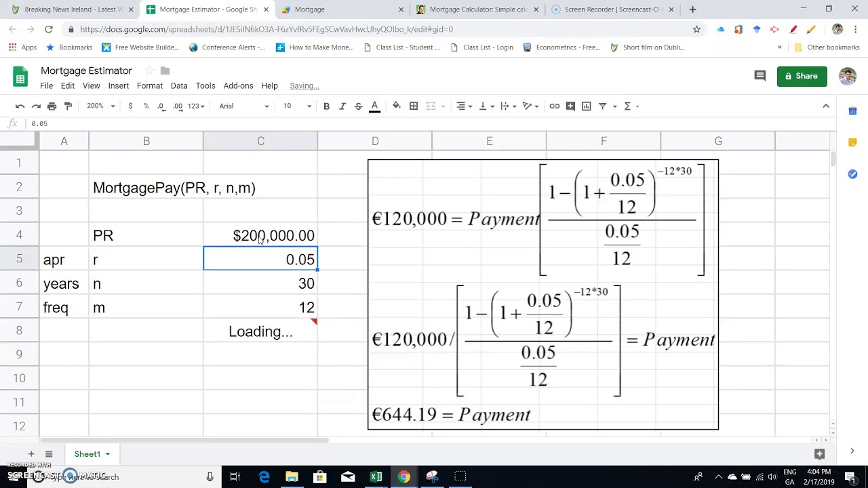Viewport: 868px width, 488px height.
Task: Add a new sheet with plus
Action: pyautogui.click(x=31, y=454)
